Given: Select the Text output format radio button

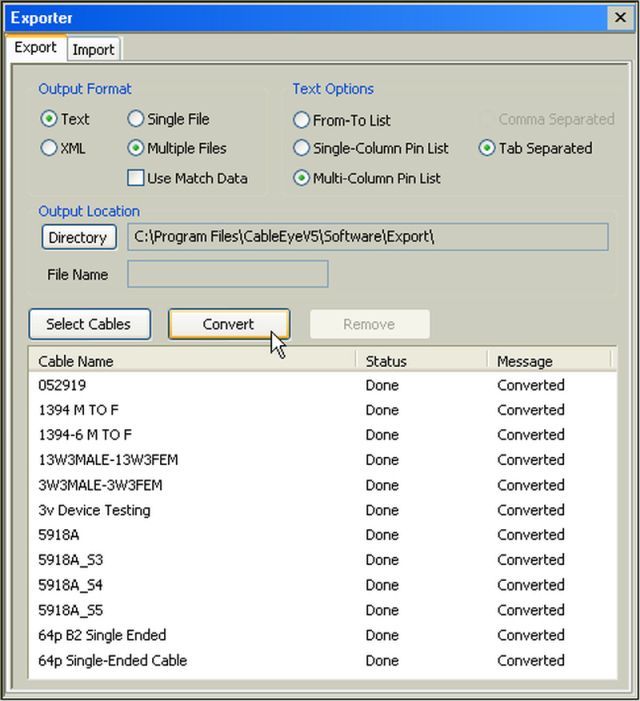Looking at the screenshot, I should click(49, 119).
